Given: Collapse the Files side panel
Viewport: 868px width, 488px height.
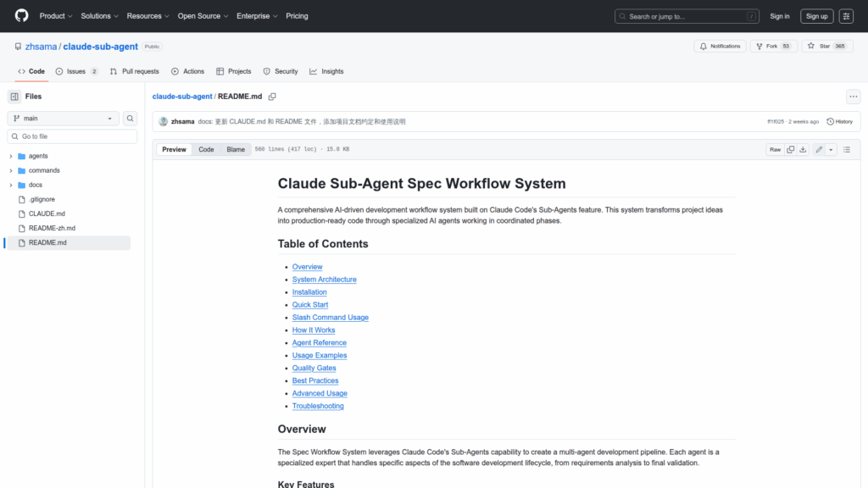Looking at the screenshot, I should [14, 97].
